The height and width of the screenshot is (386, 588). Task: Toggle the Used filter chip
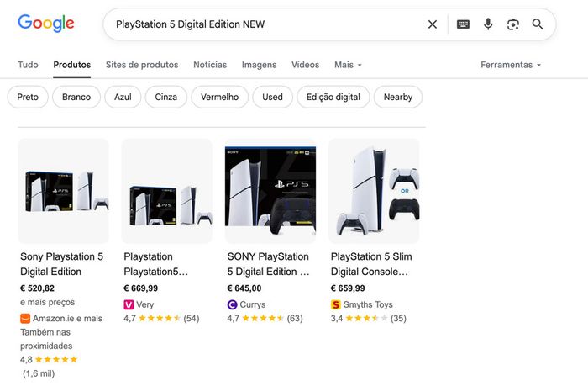tap(272, 97)
